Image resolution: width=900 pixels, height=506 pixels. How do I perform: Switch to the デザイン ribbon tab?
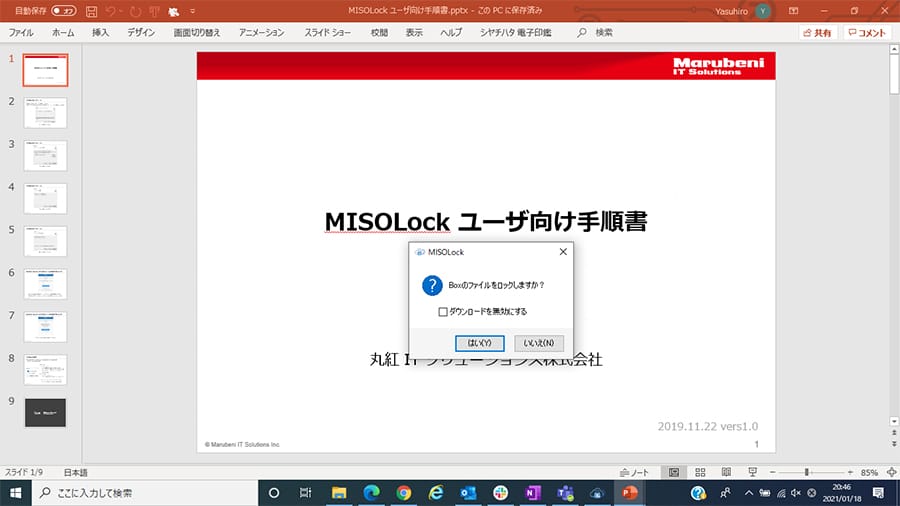pos(141,33)
